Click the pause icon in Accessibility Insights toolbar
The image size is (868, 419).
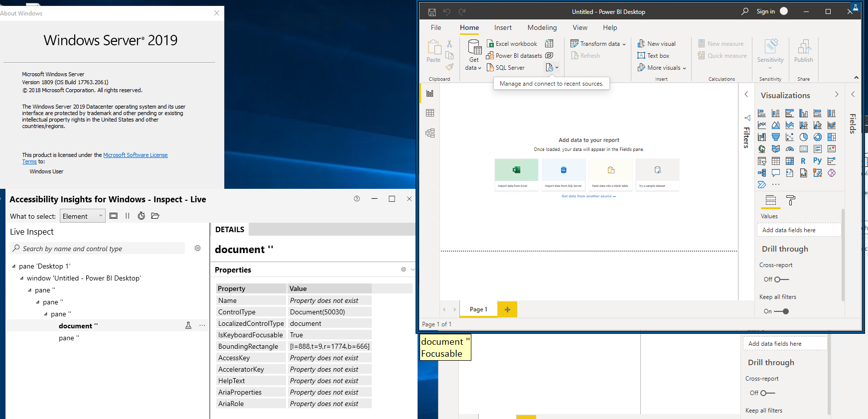pyautogui.click(x=127, y=216)
